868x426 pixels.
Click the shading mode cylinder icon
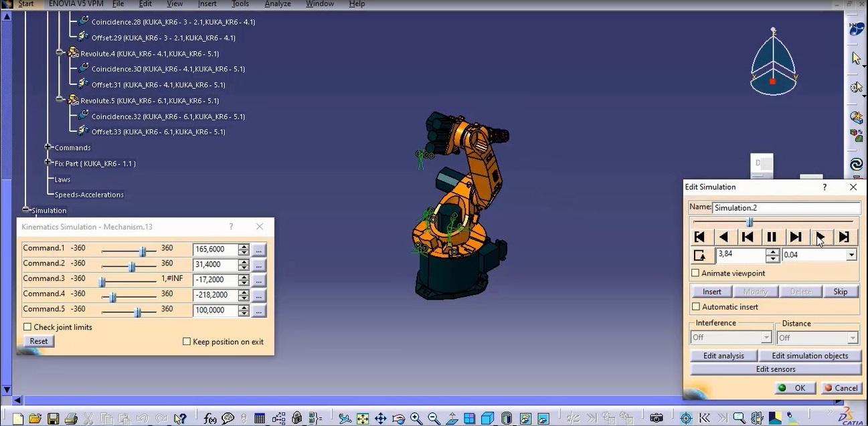pyautogui.click(x=507, y=419)
